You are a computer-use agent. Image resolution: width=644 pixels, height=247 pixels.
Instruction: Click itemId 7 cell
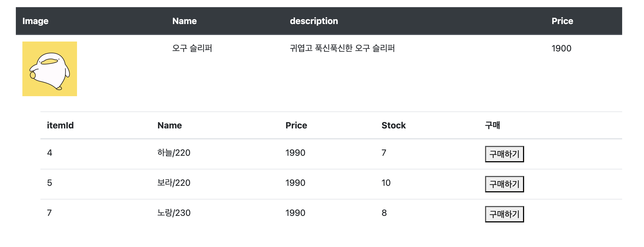pyautogui.click(x=49, y=213)
